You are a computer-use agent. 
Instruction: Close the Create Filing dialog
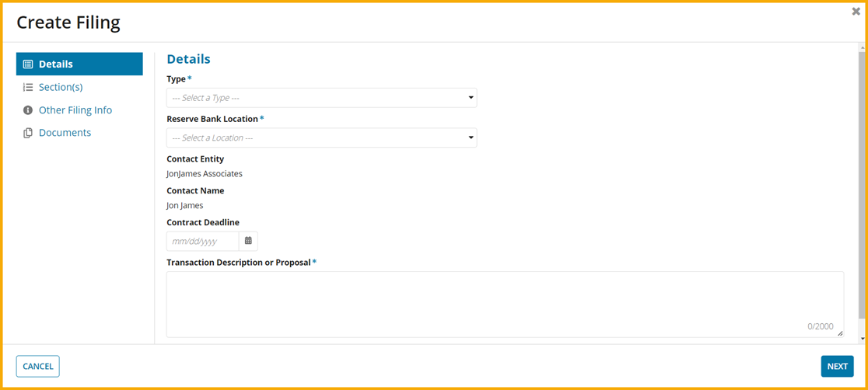(856, 11)
